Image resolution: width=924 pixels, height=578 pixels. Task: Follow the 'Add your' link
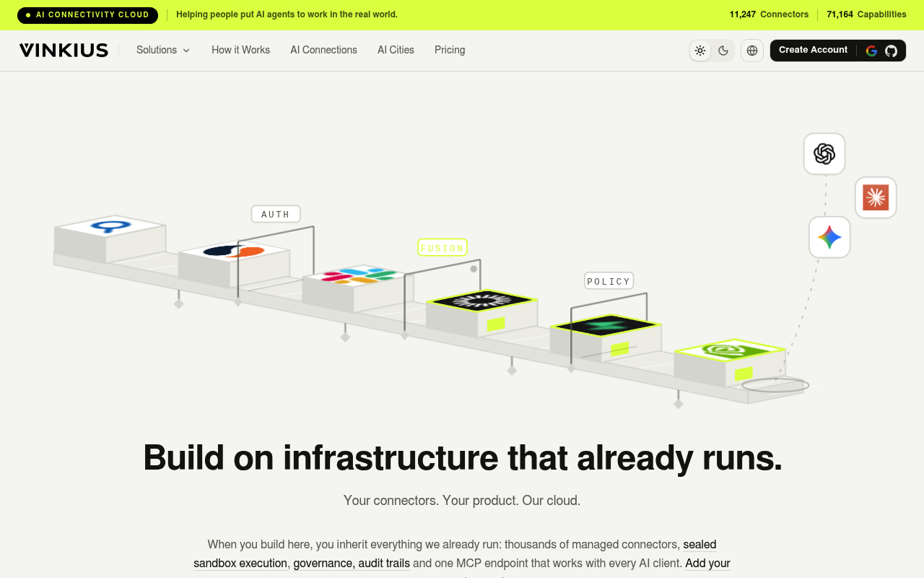pyautogui.click(x=707, y=563)
